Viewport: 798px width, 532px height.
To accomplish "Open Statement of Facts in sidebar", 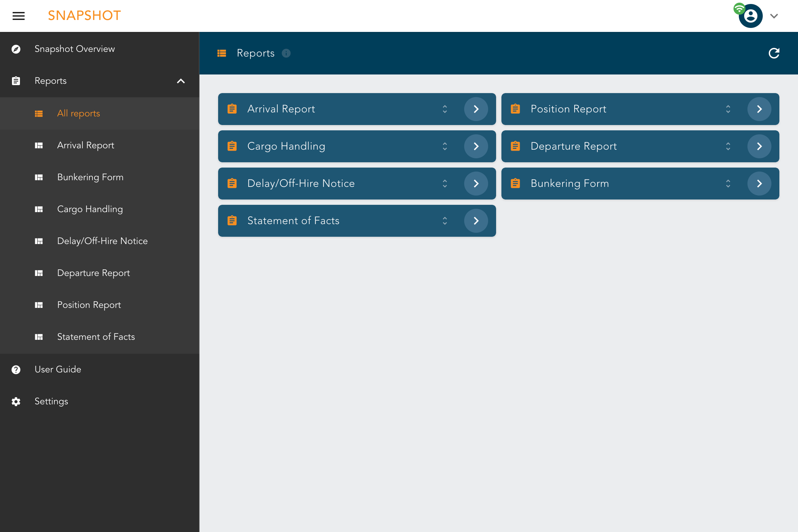I will click(100, 336).
